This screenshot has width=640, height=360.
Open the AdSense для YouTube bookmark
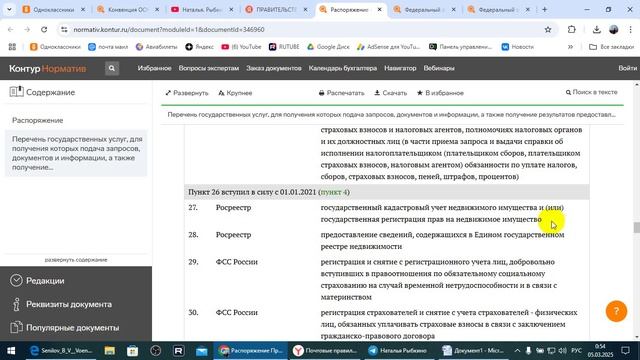click(389, 47)
